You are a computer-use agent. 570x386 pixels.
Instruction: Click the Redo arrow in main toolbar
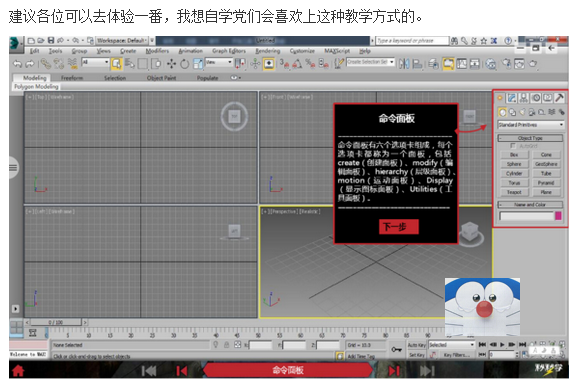click(30, 64)
